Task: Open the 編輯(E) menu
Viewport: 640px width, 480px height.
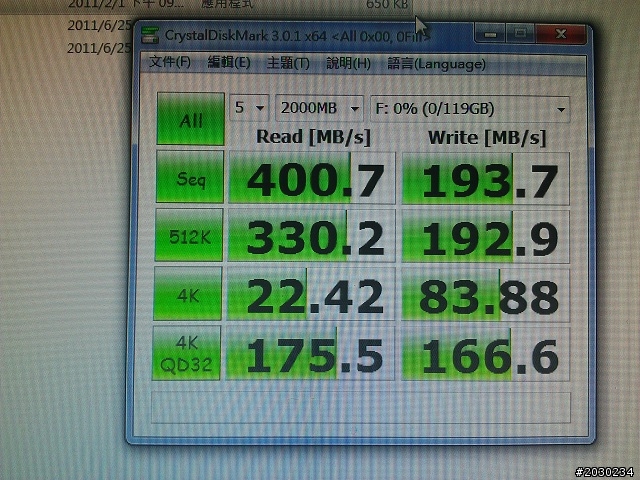Action: pyautogui.click(x=229, y=62)
